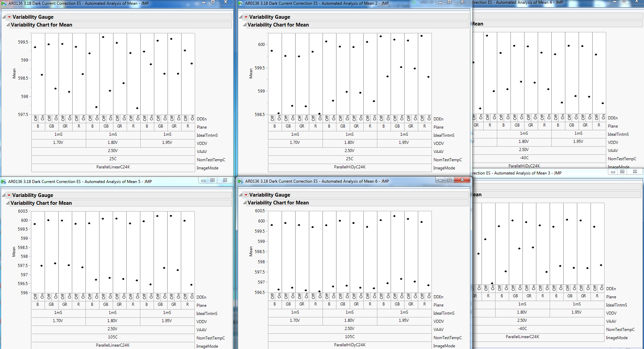Click the Mean axis label in Mean 5 window
Image resolution: width=644 pixels, height=349 pixels.
point(14,251)
